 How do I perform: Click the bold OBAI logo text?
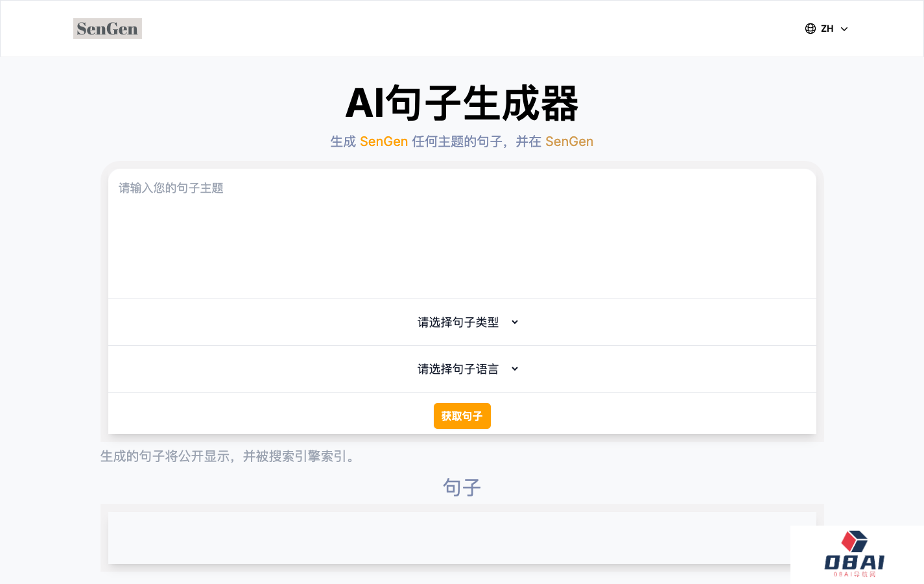[854, 562]
